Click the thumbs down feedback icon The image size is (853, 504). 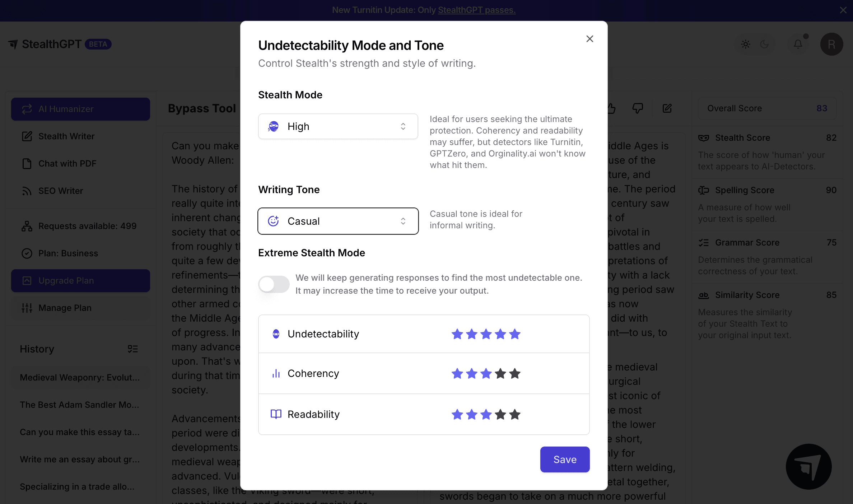coord(638,108)
